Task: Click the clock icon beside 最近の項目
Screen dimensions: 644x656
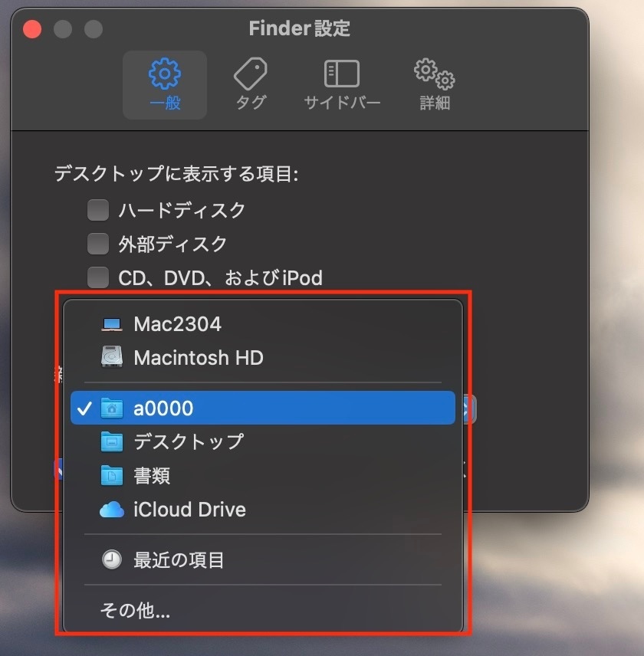Action: point(112,559)
